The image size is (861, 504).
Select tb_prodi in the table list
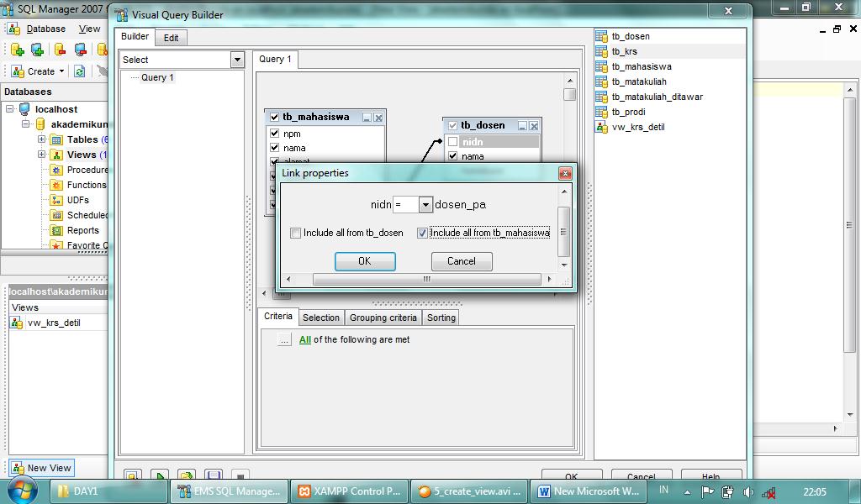point(628,112)
